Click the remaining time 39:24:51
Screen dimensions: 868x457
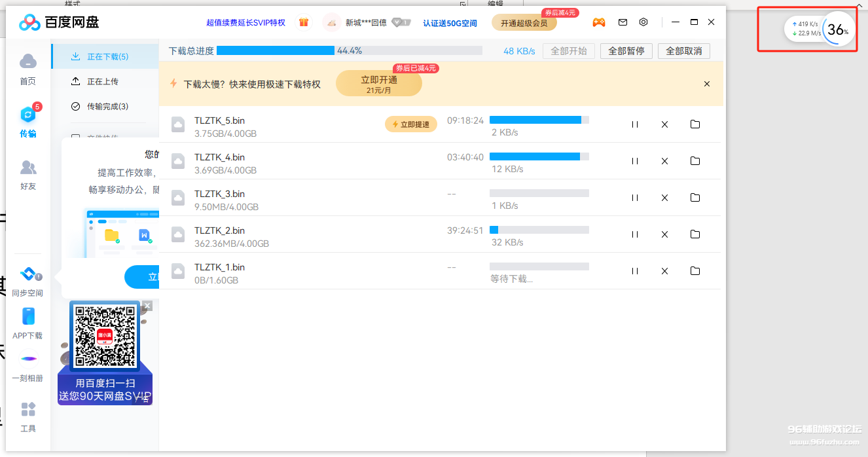tap(465, 230)
